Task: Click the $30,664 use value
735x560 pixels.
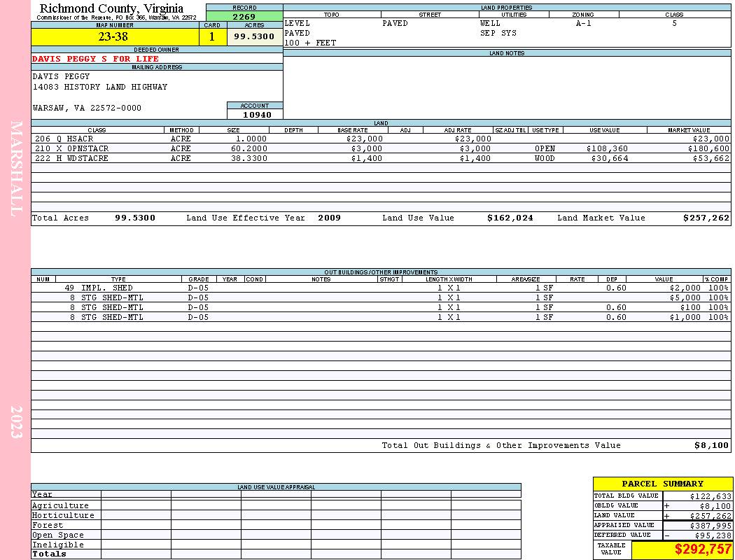Action: pyautogui.click(x=609, y=158)
